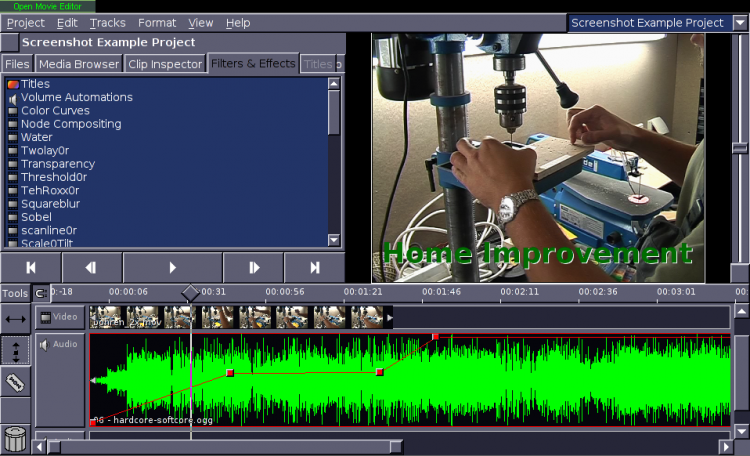Select the Twolay0r effect
The height and width of the screenshot is (456, 750).
click(45, 151)
